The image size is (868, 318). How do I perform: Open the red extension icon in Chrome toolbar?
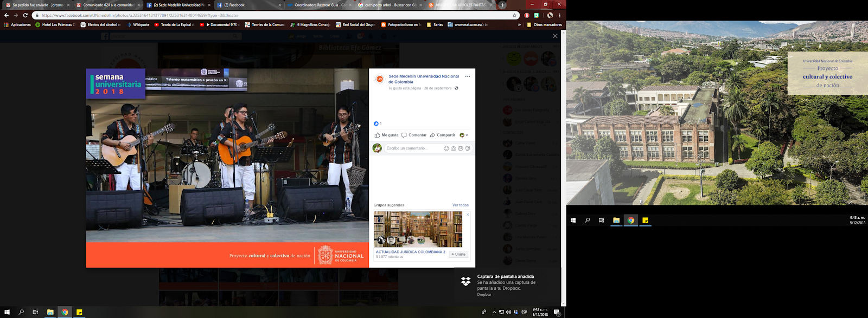[x=527, y=15]
